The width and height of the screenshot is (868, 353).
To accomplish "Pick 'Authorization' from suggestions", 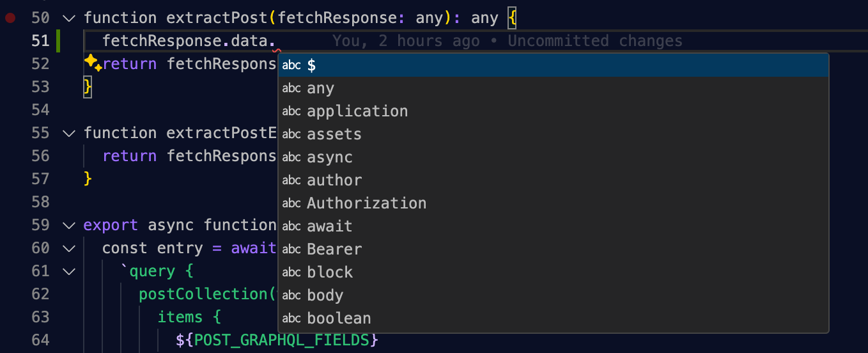I will 554,203.
